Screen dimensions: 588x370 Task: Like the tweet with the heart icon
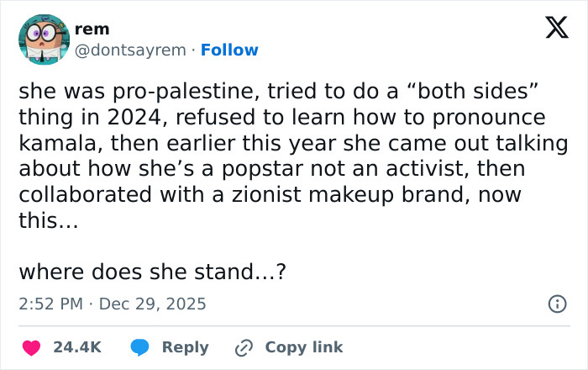pyautogui.click(x=31, y=347)
